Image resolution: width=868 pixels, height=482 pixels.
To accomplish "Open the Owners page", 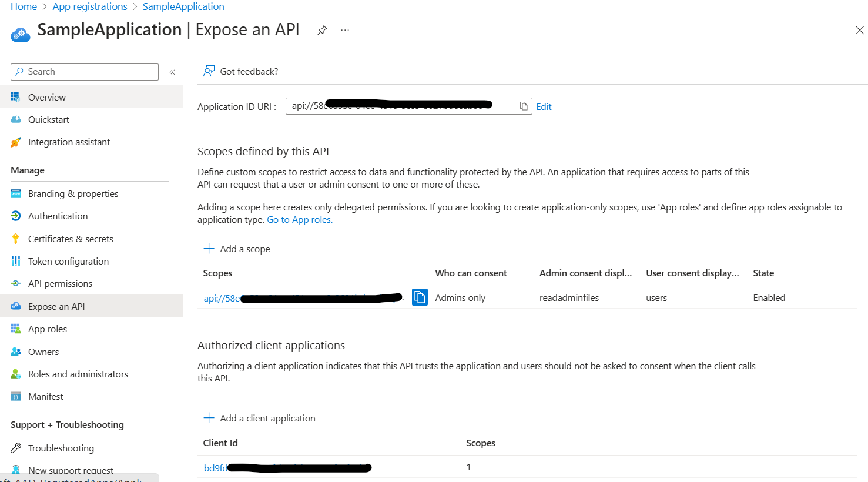I will [x=43, y=352].
